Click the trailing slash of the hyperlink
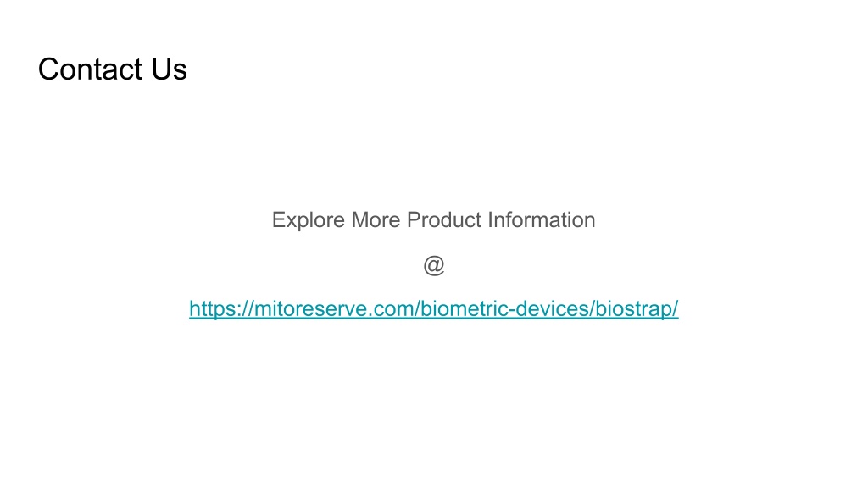Screen dimensions: 868x488 click(676, 308)
